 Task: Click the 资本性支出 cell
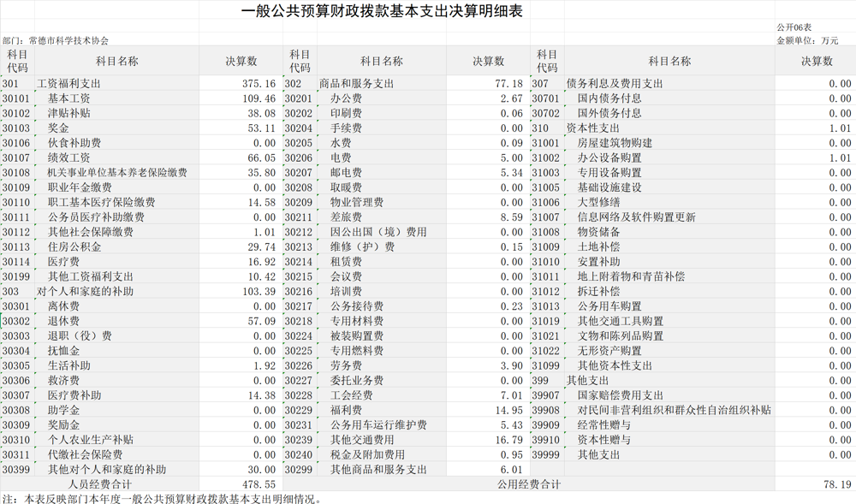593,128
